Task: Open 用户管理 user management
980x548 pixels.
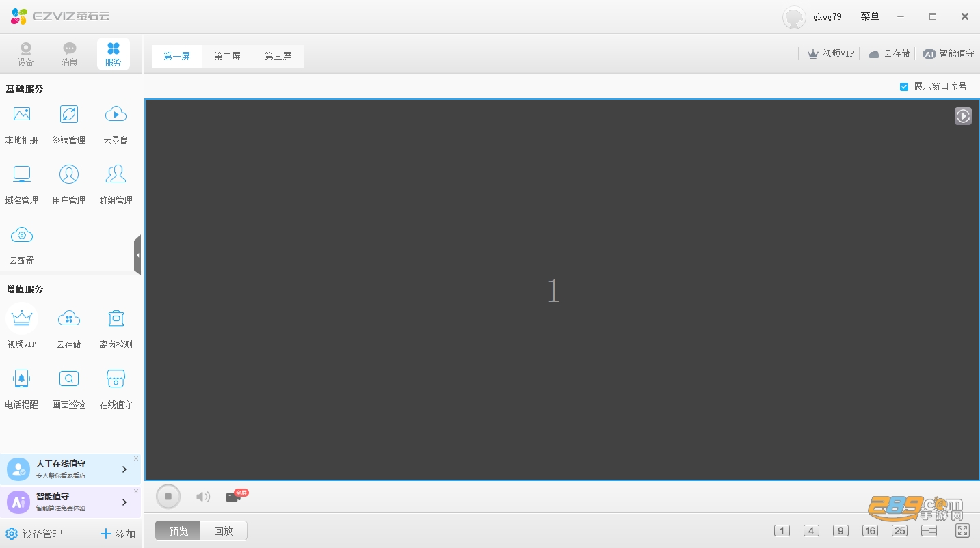Action: 69,184
